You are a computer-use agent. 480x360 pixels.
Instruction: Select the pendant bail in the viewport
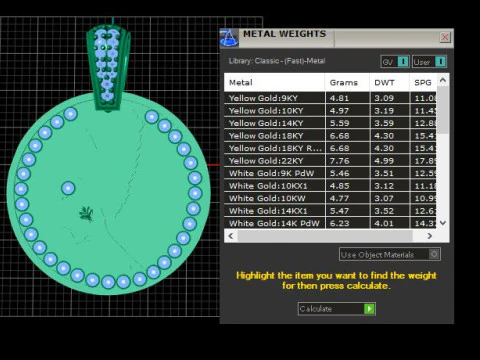pos(108,68)
